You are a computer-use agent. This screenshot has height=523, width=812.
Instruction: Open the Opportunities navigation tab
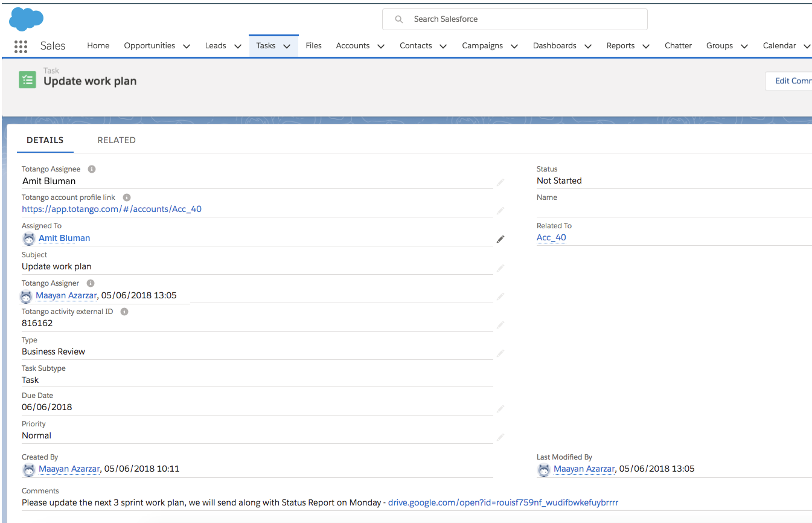tap(150, 46)
